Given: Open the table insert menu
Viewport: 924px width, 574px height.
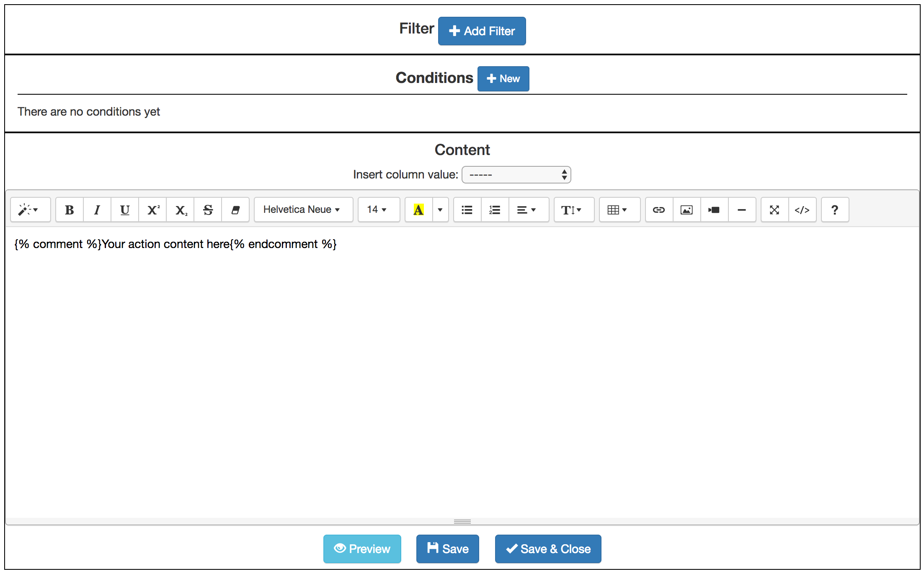Looking at the screenshot, I should [x=619, y=209].
